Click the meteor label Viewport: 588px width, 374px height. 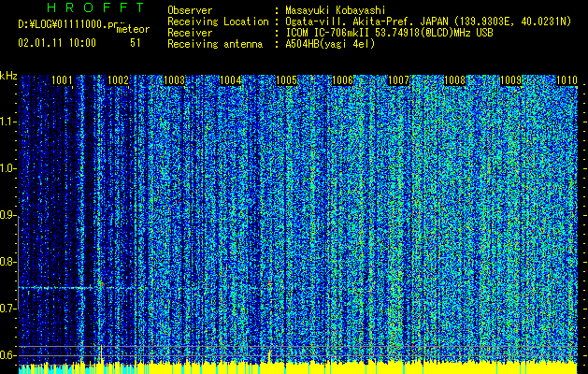[133, 29]
